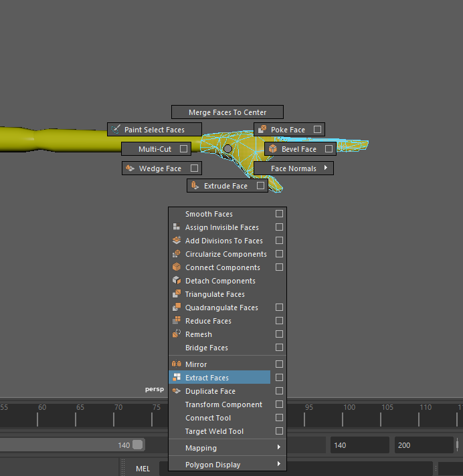This screenshot has width=463, height=476.
Task: Click frame 100 on the timeline
Action: 343,419
